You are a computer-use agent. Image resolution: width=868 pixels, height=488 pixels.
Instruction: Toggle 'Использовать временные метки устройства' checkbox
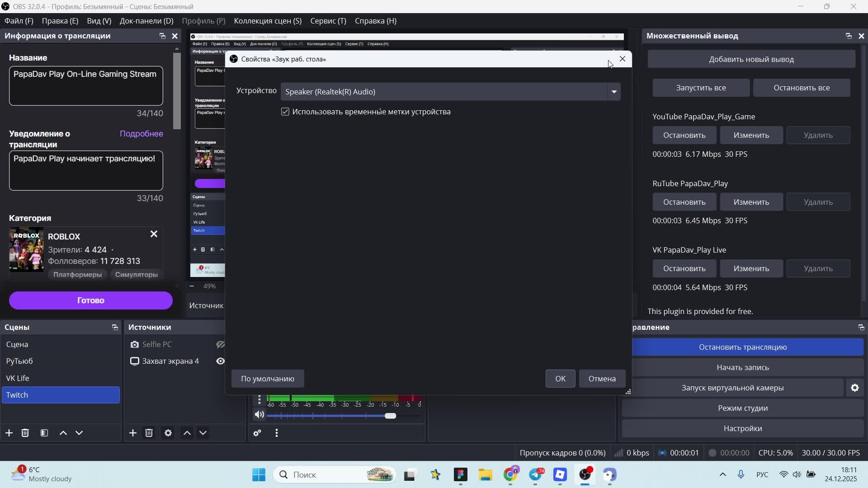[285, 112]
